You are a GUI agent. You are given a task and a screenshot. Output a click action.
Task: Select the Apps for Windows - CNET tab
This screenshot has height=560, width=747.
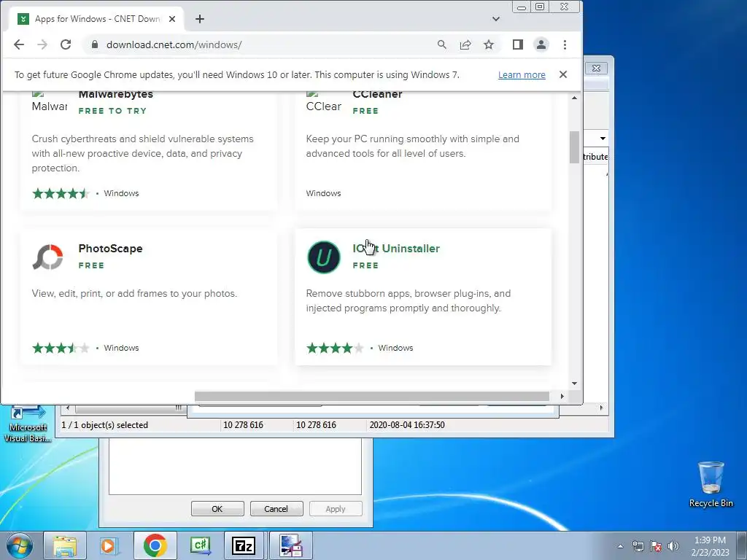pyautogui.click(x=97, y=19)
